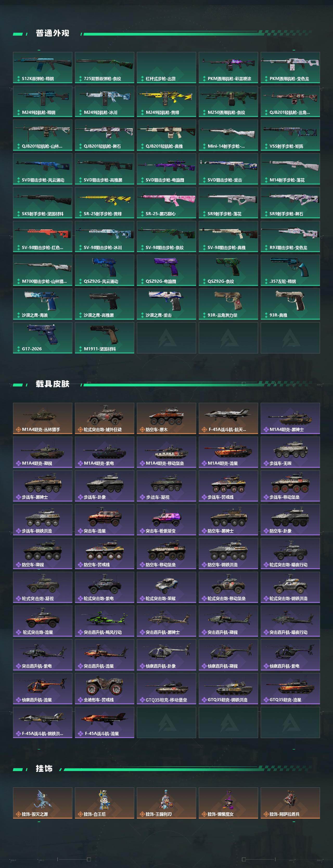Open the M1911-坚固材料 pistol card
333x868 pixels.
pos(105,338)
